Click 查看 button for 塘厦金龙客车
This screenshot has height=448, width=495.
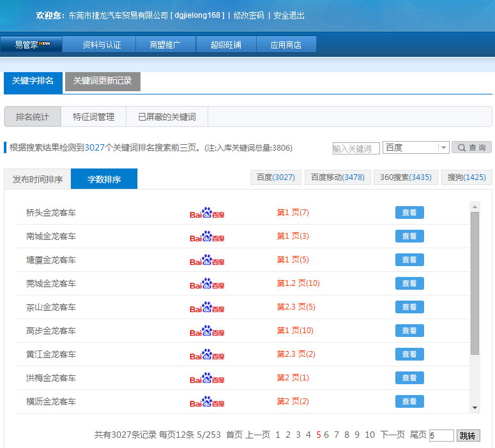[409, 260]
